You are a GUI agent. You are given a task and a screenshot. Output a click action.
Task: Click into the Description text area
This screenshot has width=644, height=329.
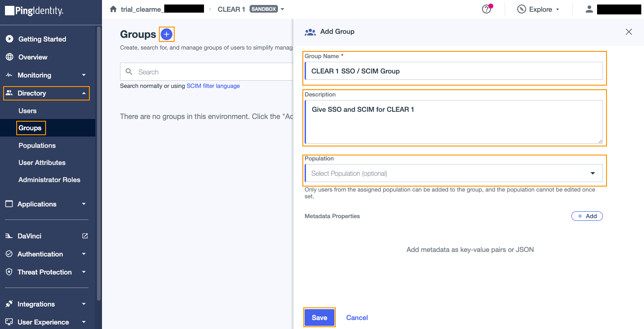pos(454,122)
